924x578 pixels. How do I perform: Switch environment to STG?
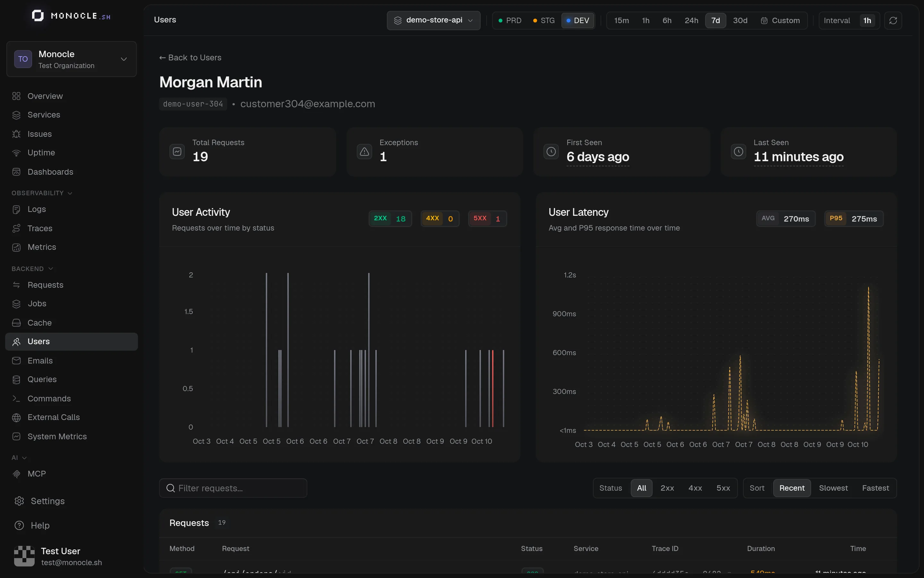[x=544, y=21]
